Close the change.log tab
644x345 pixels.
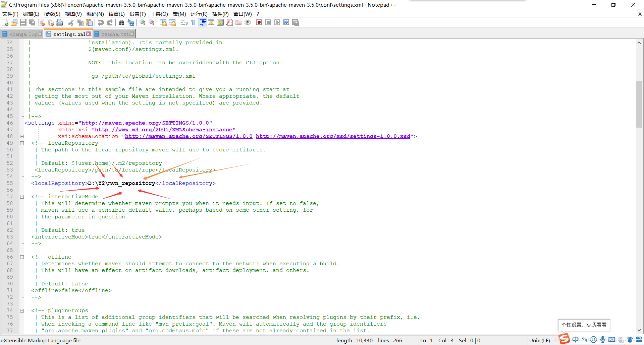click(x=40, y=34)
